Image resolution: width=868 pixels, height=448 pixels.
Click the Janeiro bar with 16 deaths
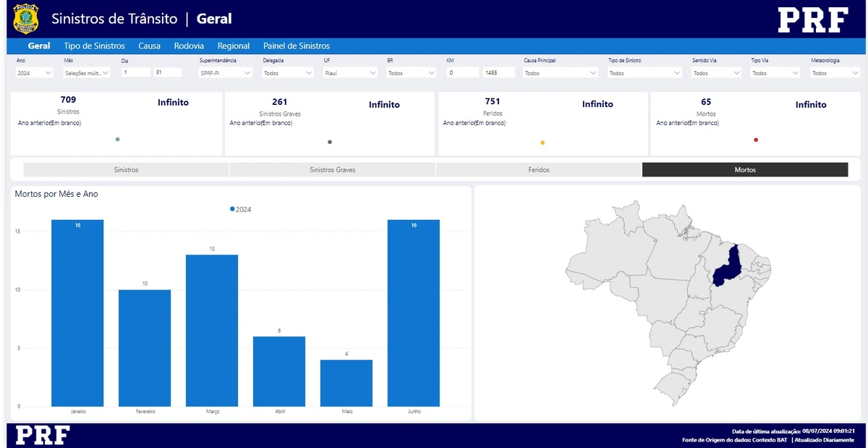[77, 313]
